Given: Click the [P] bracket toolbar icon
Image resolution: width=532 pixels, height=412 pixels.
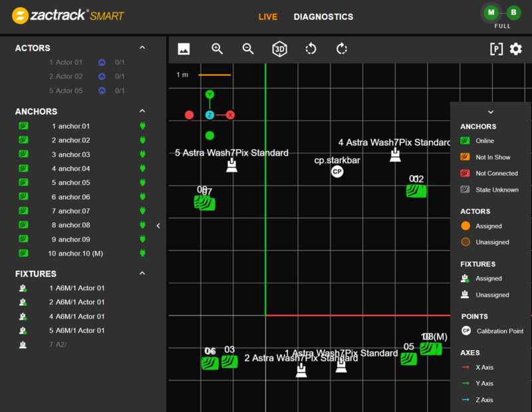Looking at the screenshot, I should [x=496, y=49].
